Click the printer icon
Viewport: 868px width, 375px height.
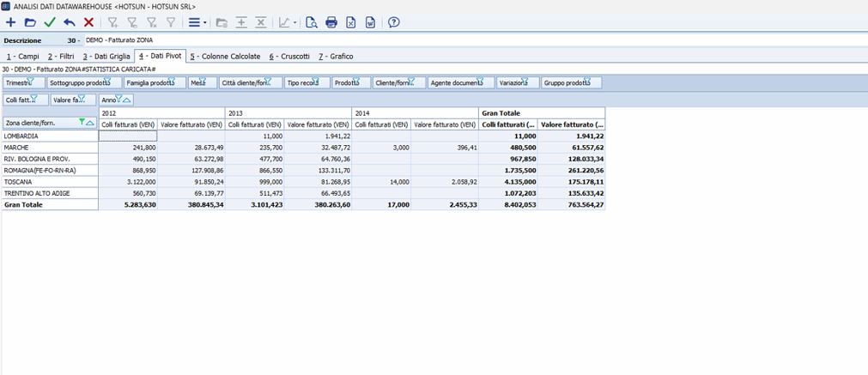tap(331, 22)
